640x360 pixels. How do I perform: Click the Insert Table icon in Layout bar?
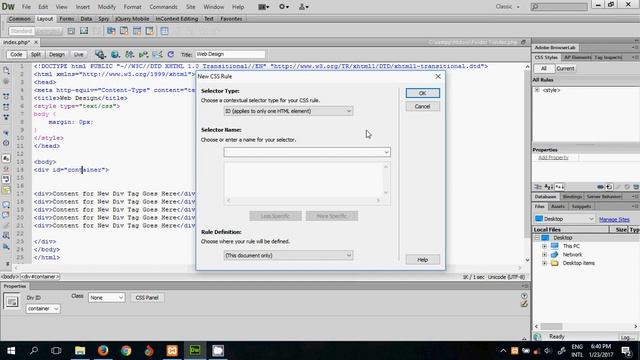(x=164, y=31)
